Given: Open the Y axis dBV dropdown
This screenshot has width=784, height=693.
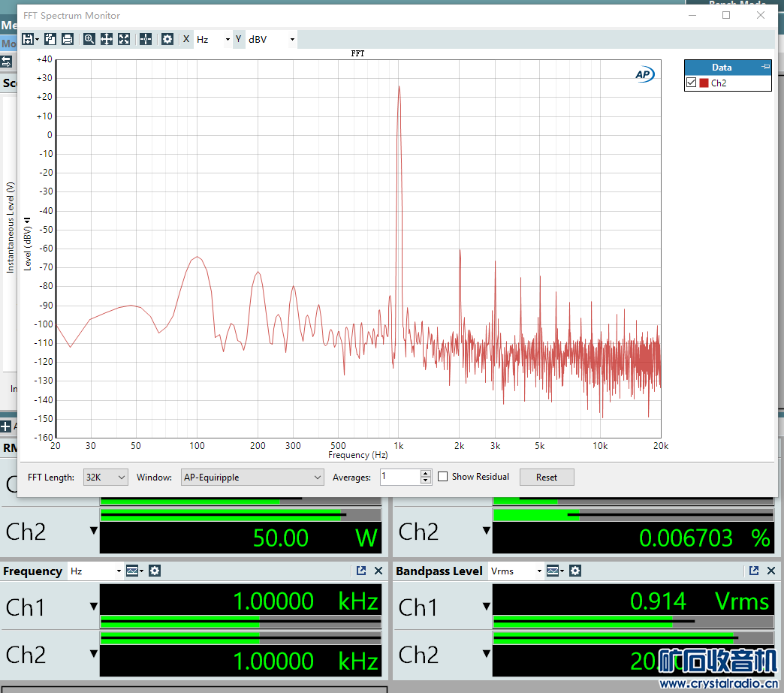Looking at the screenshot, I should pos(271,39).
